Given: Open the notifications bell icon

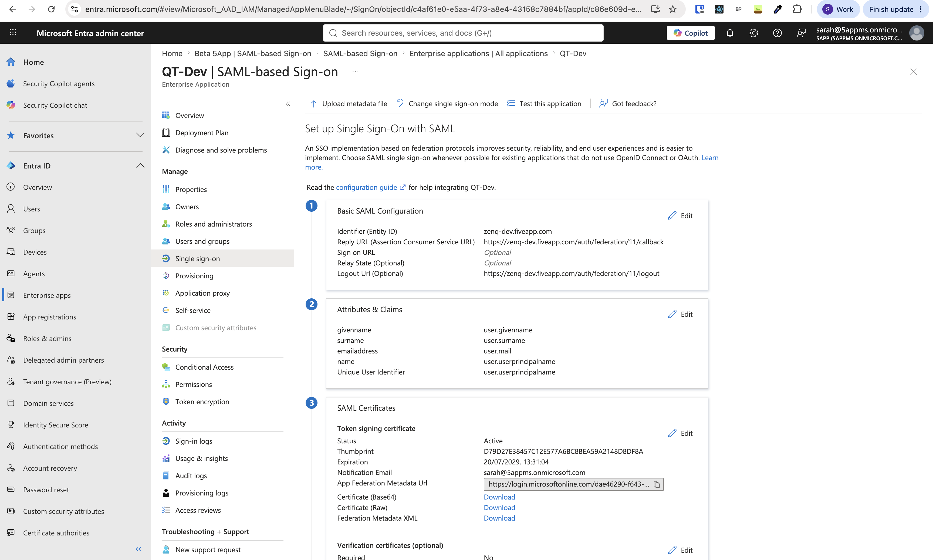Looking at the screenshot, I should pyautogui.click(x=730, y=33).
